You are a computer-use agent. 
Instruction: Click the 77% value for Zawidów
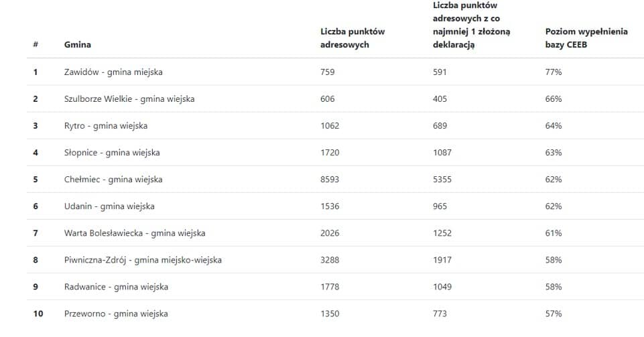(x=554, y=72)
